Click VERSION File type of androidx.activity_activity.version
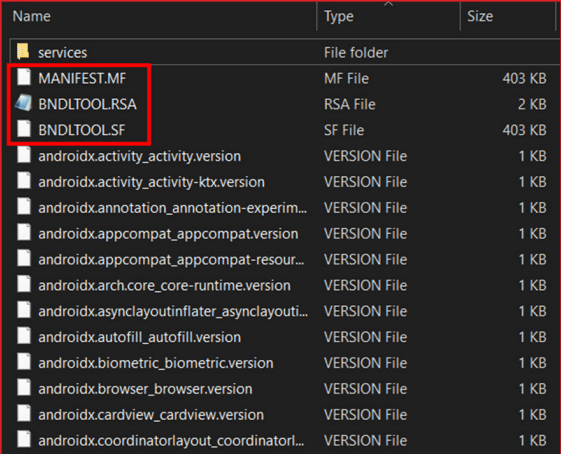561x454 pixels. [x=365, y=156]
